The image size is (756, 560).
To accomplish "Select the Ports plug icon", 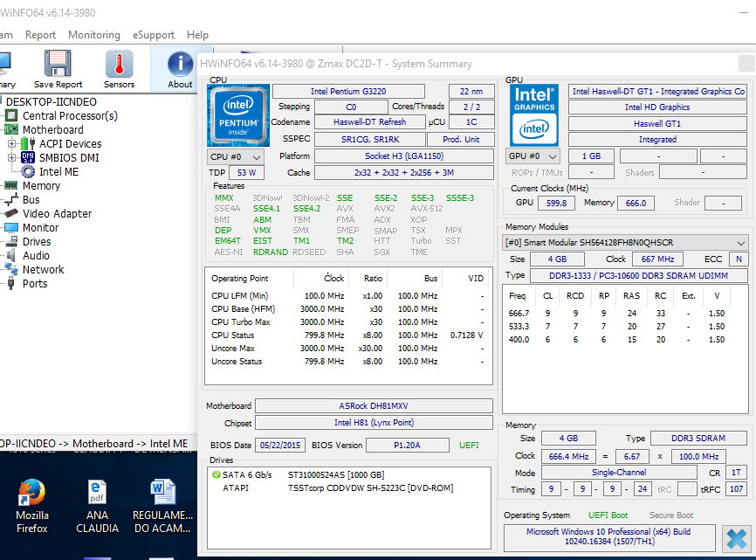I will click(11, 283).
